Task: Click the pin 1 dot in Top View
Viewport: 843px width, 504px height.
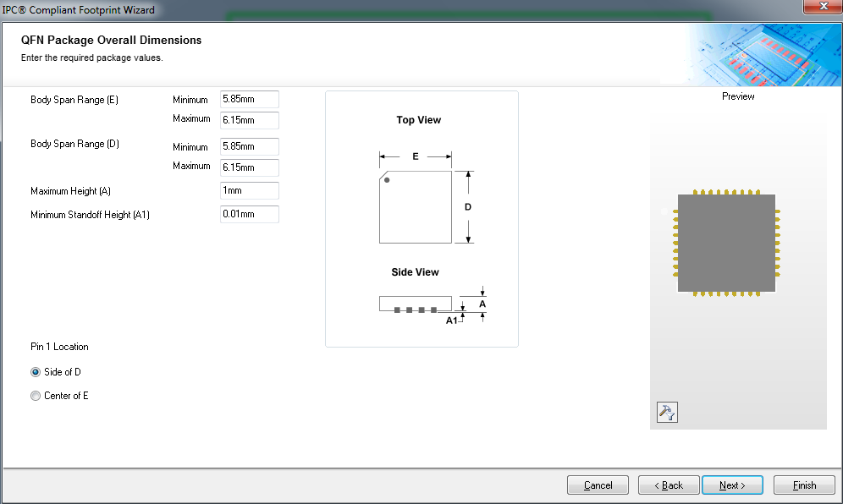Action: (x=387, y=179)
